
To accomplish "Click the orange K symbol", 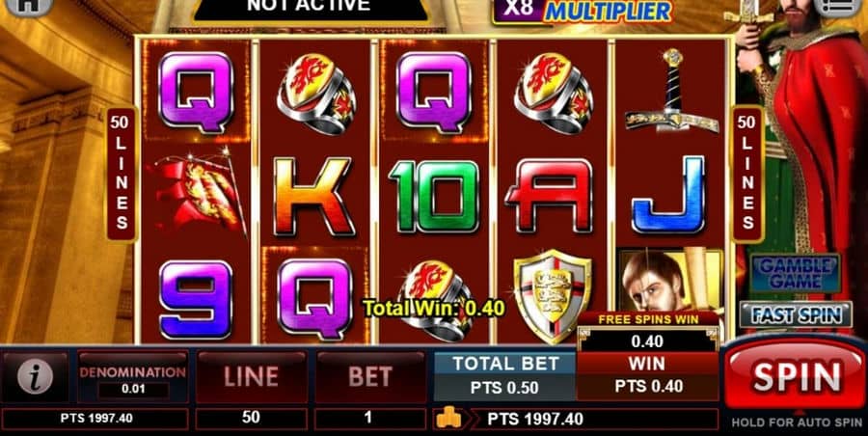I will [x=313, y=196].
